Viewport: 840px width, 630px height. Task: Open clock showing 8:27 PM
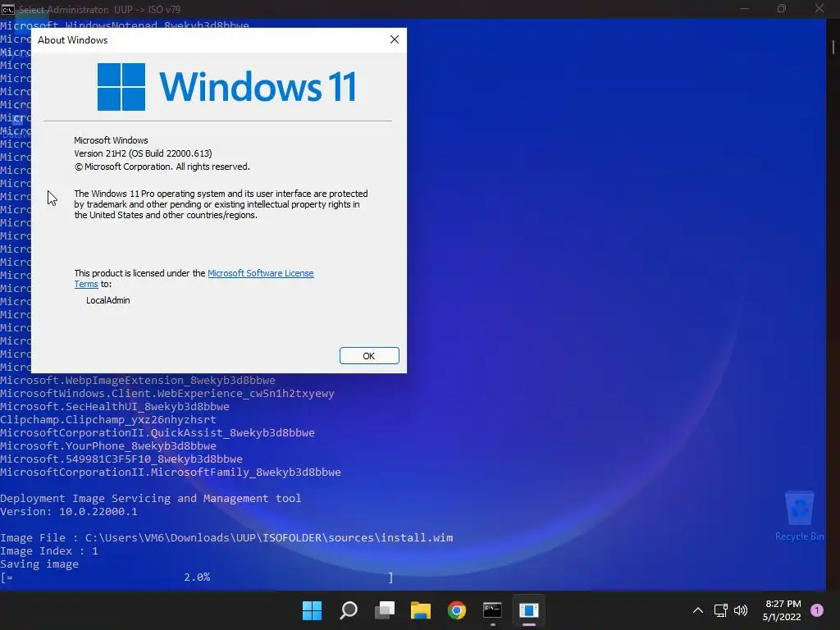[x=782, y=610]
